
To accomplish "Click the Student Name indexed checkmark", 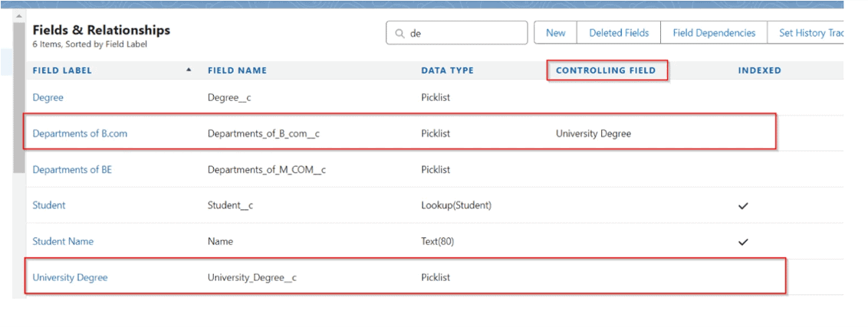I will point(742,241).
